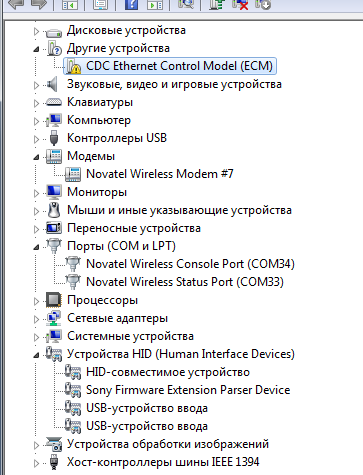The width and height of the screenshot is (363, 475).
Task: Click the blue question mark Help toolbar icon
Action: (131, 4)
